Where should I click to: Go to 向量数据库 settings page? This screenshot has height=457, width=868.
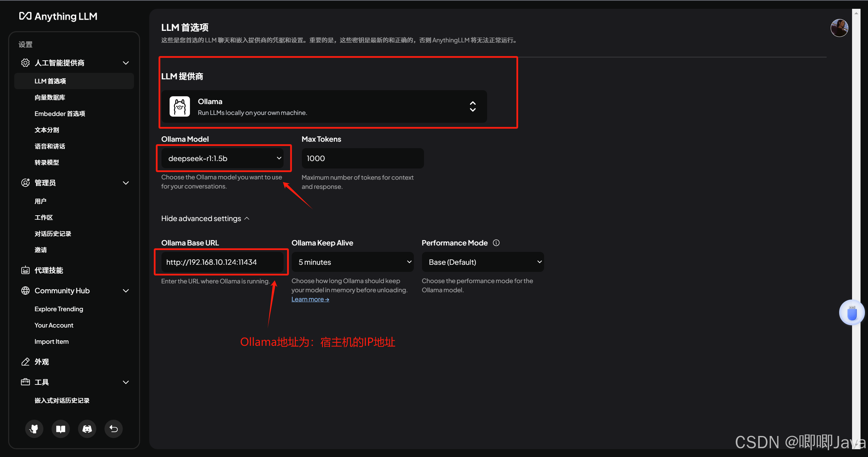pos(50,97)
